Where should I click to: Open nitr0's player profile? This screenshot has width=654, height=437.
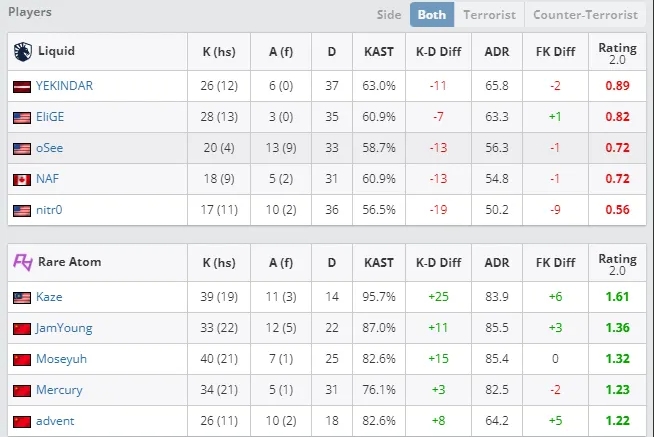pos(50,211)
